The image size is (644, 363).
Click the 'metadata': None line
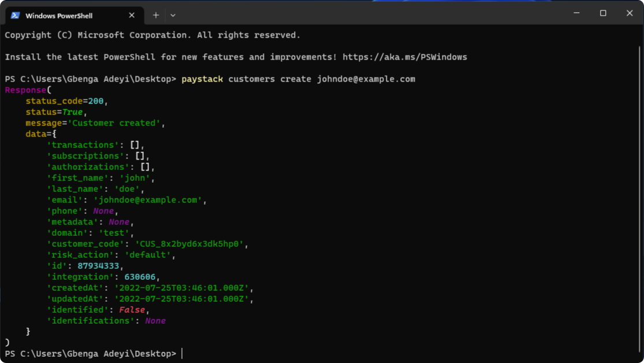(x=90, y=222)
